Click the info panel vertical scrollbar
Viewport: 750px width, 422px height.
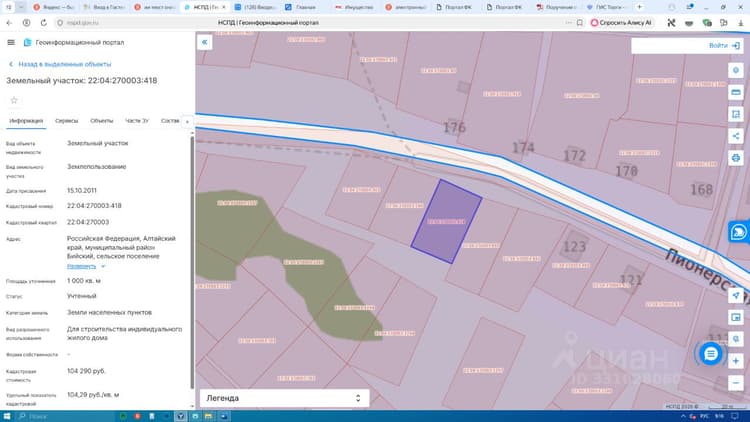pos(192,262)
